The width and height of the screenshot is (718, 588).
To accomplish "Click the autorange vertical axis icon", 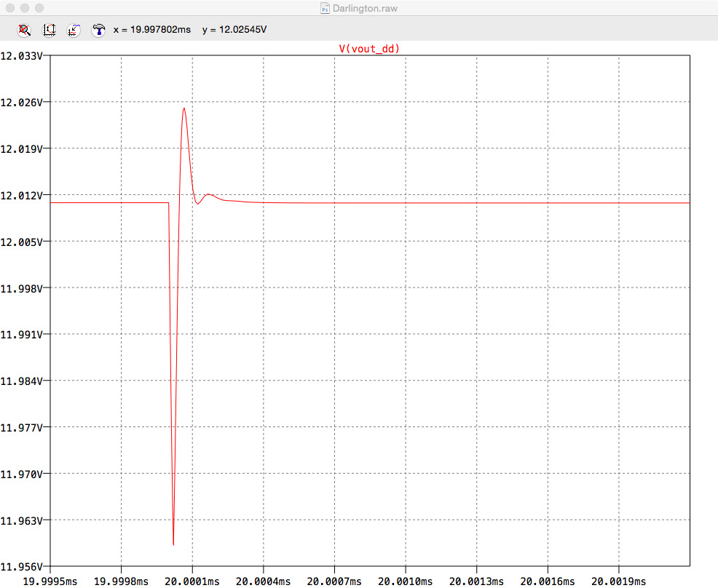I will point(49,31).
